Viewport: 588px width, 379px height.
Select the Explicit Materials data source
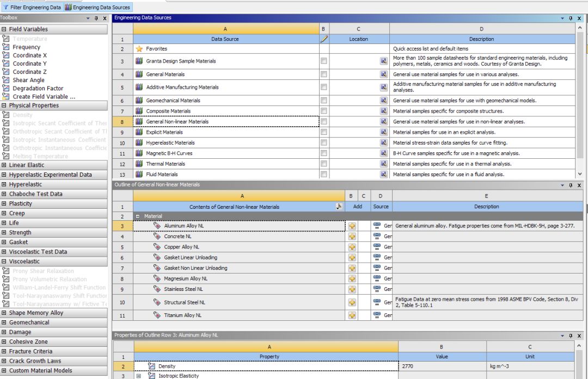164,132
